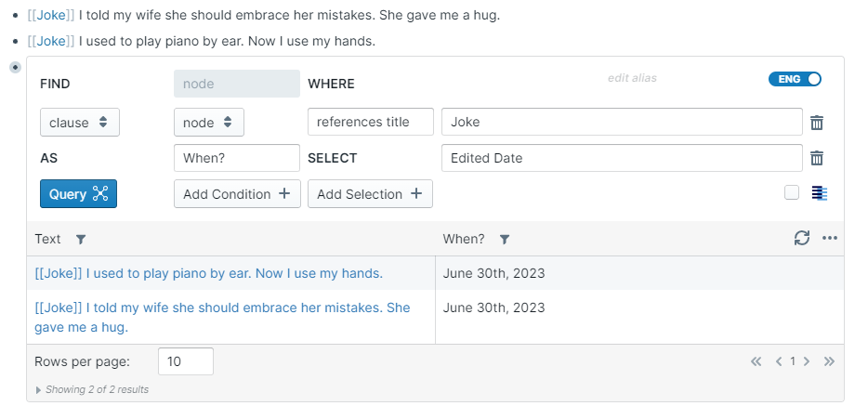Filter the Text column
Viewport: 868px width, 419px height.
click(81, 240)
